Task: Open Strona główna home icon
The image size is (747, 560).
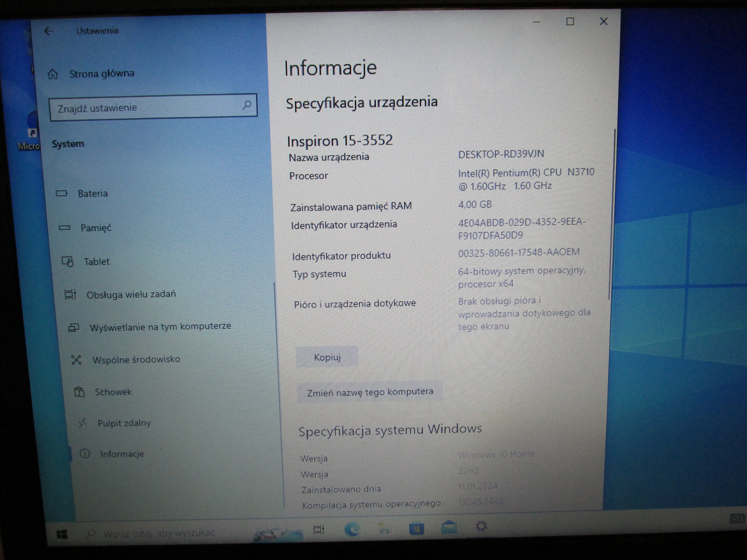Action: (x=53, y=74)
